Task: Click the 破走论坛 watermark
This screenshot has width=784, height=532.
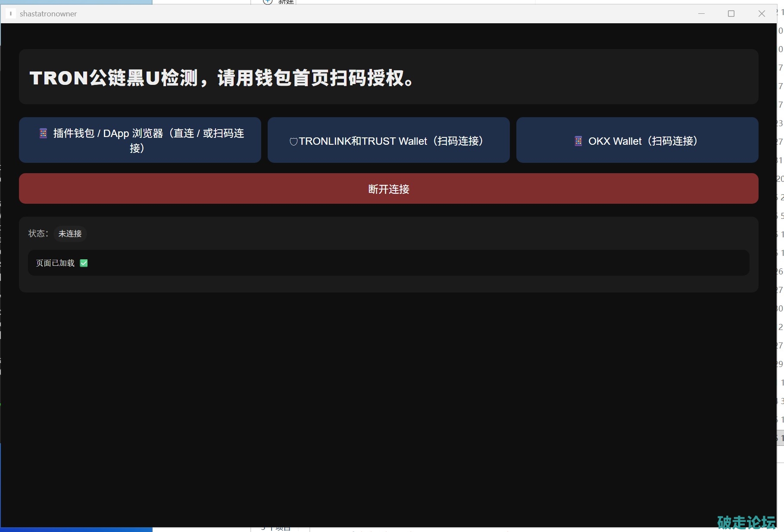Action: (x=746, y=522)
